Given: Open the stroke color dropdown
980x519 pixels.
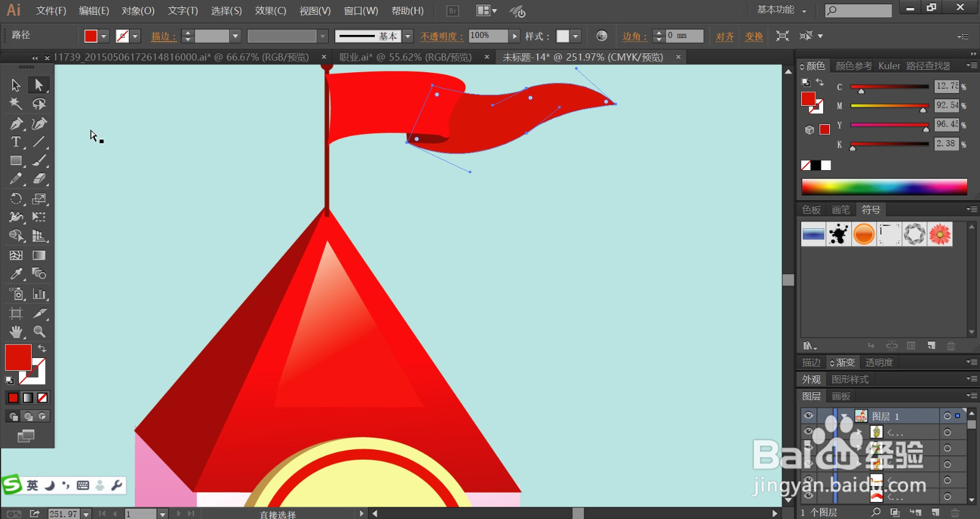Looking at the screenshot, I should pos(135,36).
